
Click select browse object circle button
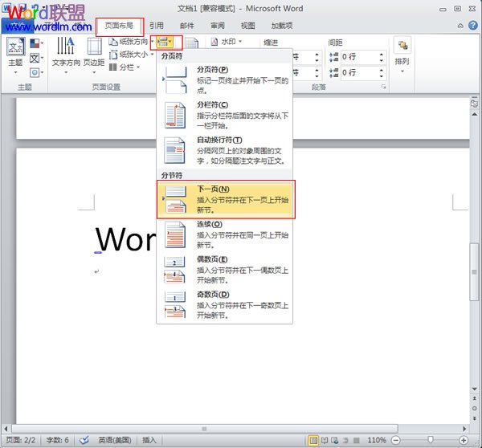coord(474,409)
